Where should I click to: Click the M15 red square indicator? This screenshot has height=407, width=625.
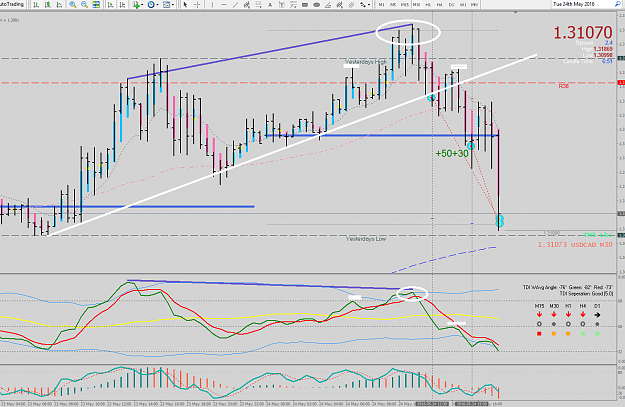click(x=539, y=334)
